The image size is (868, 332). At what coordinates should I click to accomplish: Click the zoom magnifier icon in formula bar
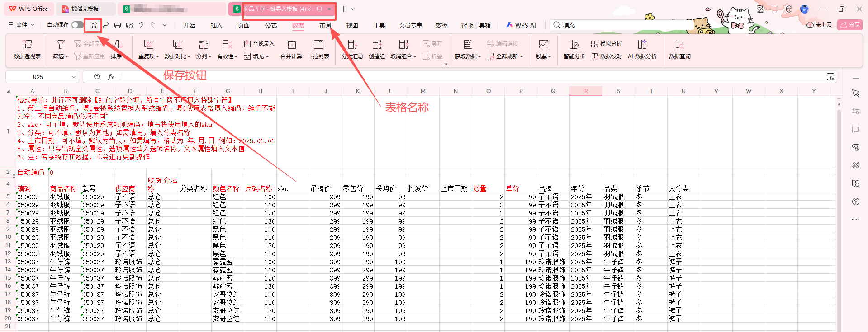click(x=97, y=77)
